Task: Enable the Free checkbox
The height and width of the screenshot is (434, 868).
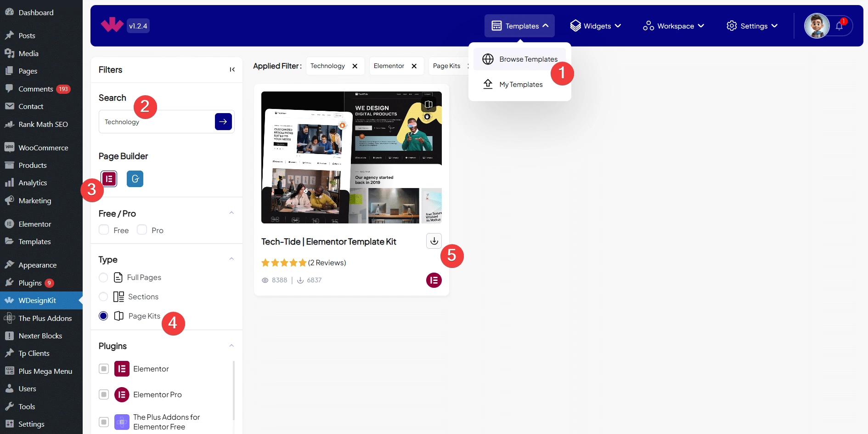Action: click(104, 230)
